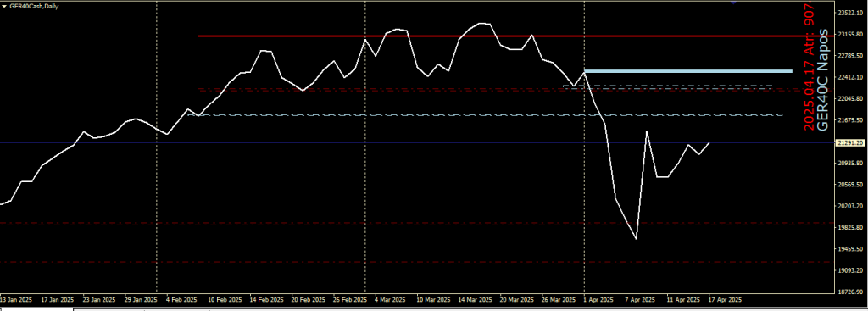
Task: Select the thick light-blue horizontal line
Action: click(x=688, y=71)
